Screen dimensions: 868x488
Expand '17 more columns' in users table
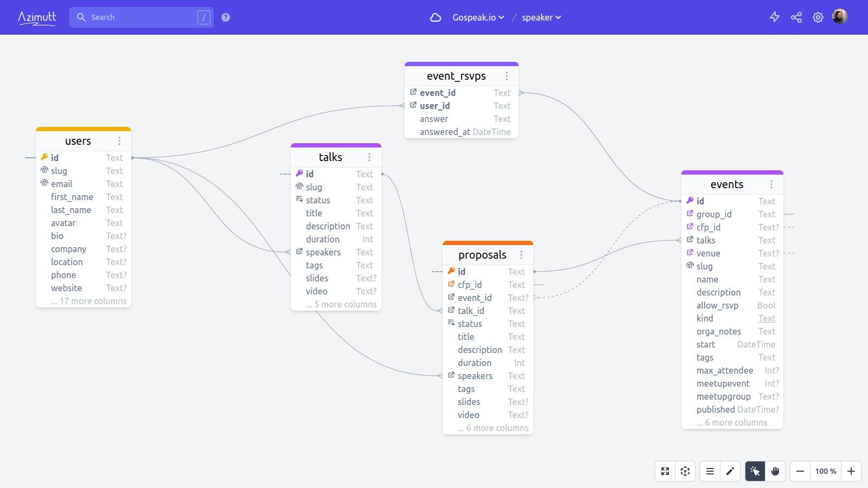point(89,301)
